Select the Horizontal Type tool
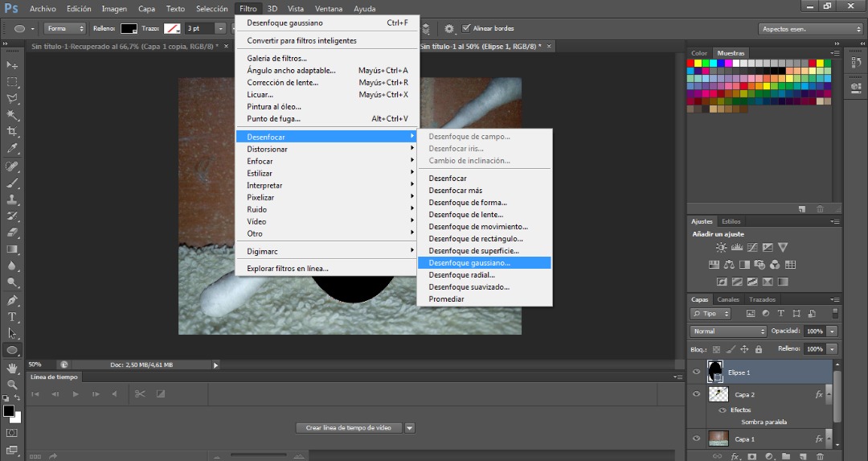 [x=12, y=316]
